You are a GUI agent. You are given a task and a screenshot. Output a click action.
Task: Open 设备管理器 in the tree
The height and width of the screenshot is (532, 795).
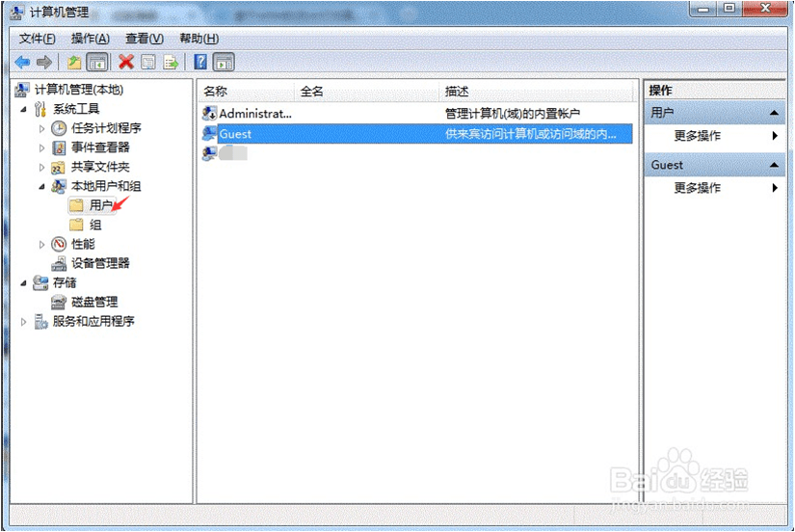click(x=99, y=263)
